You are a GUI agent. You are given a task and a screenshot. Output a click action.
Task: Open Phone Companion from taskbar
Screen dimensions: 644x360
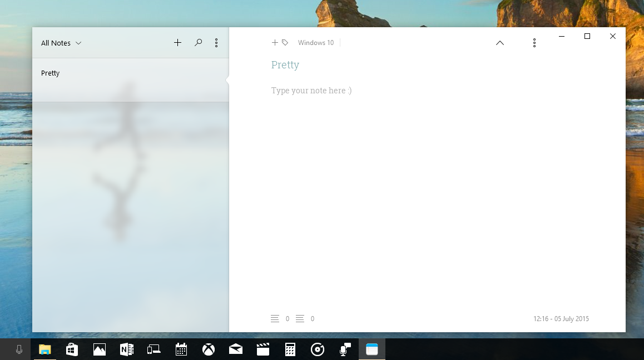tap(153, 349)
